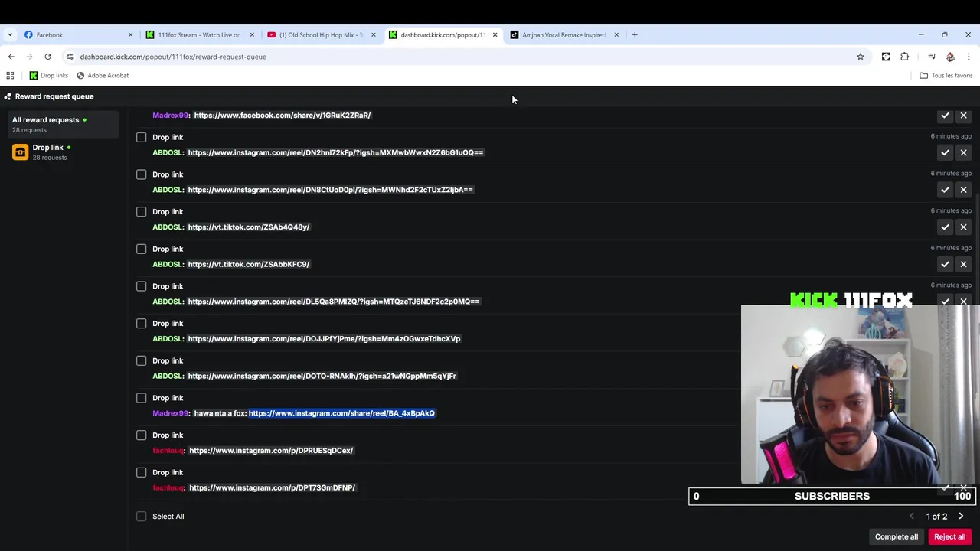The image size is (980, 551).
Task: Open the vt.tiktok.com/ZSAb4Q48y link
Action: tap(249, 227)
